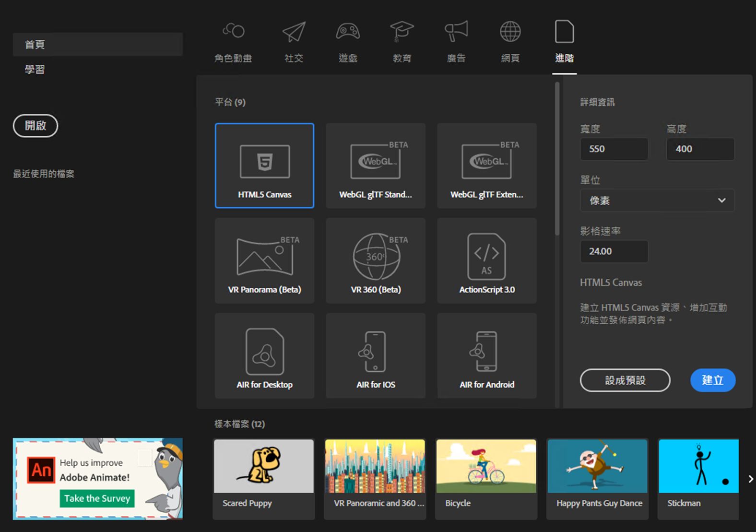The width and height of the screenshot is (756, 532).
Task: Click the 影格速率 frame rate field
Action: [x=614, y=251]
